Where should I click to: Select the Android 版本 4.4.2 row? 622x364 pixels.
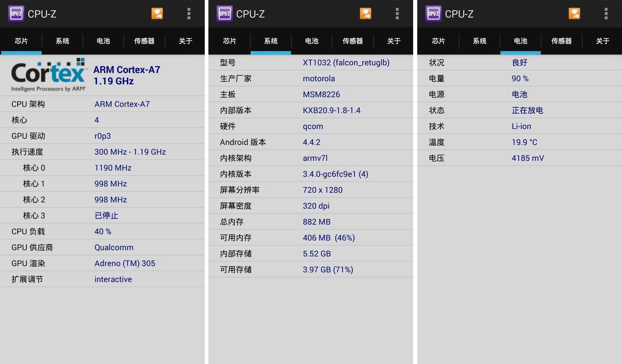[x=311, y=142]
